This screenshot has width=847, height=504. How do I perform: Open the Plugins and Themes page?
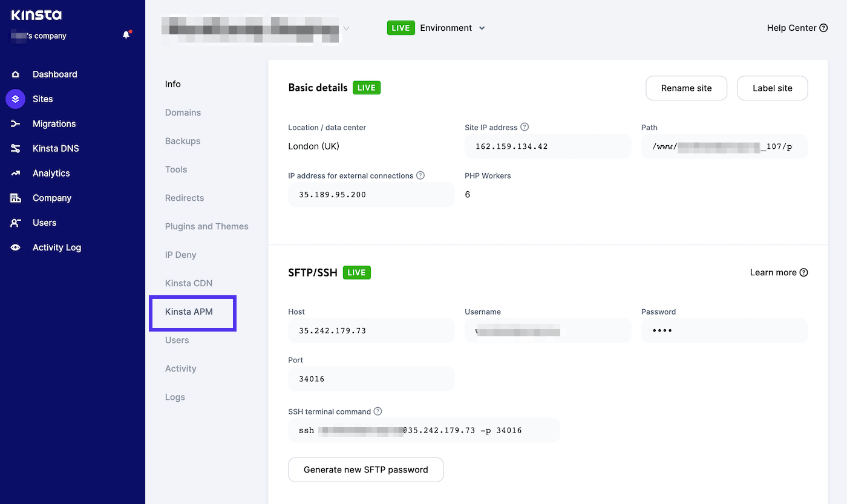(x=206, y=226)
